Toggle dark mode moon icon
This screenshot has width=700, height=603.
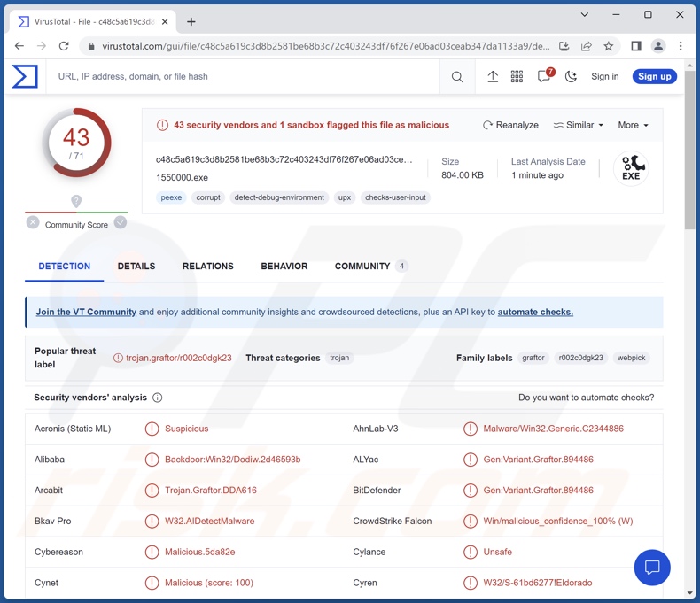click(571, 77)
